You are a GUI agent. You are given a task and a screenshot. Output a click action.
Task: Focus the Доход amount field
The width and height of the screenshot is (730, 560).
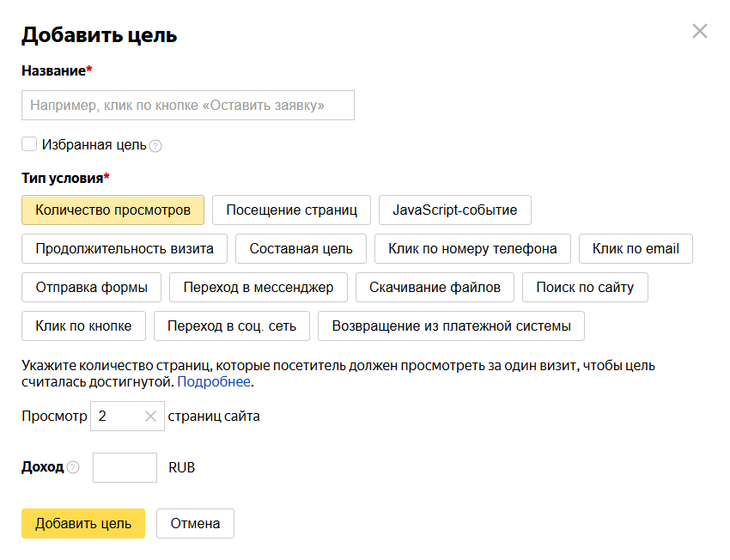point(125,468)
